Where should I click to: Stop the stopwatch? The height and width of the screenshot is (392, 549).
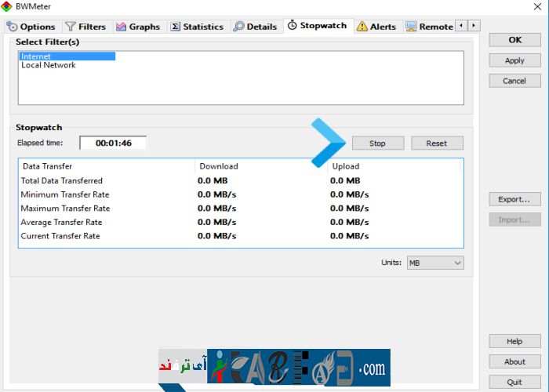pyautogui.click(x=377, y=143)
